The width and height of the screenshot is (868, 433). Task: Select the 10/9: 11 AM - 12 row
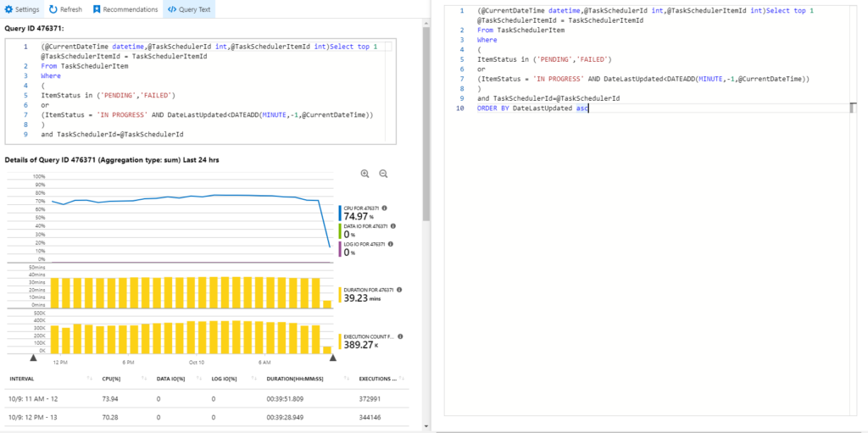[x=209, y=398]
